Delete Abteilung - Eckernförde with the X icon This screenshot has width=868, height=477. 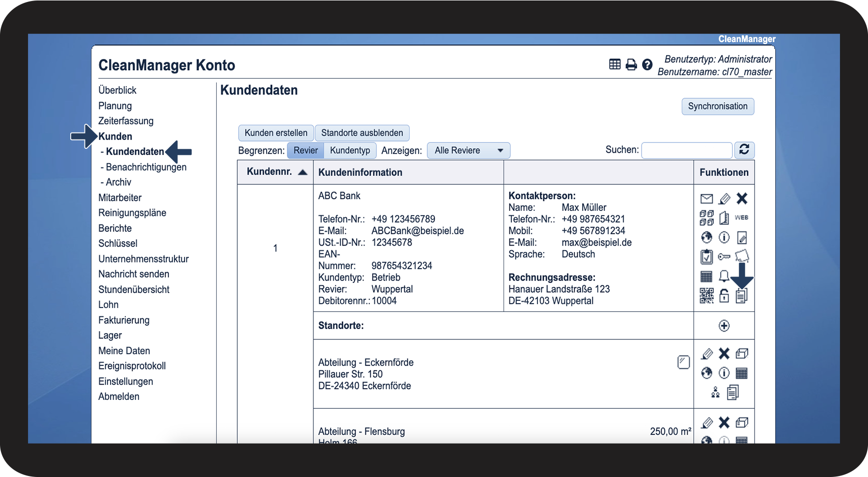click(x=724, y=354)
